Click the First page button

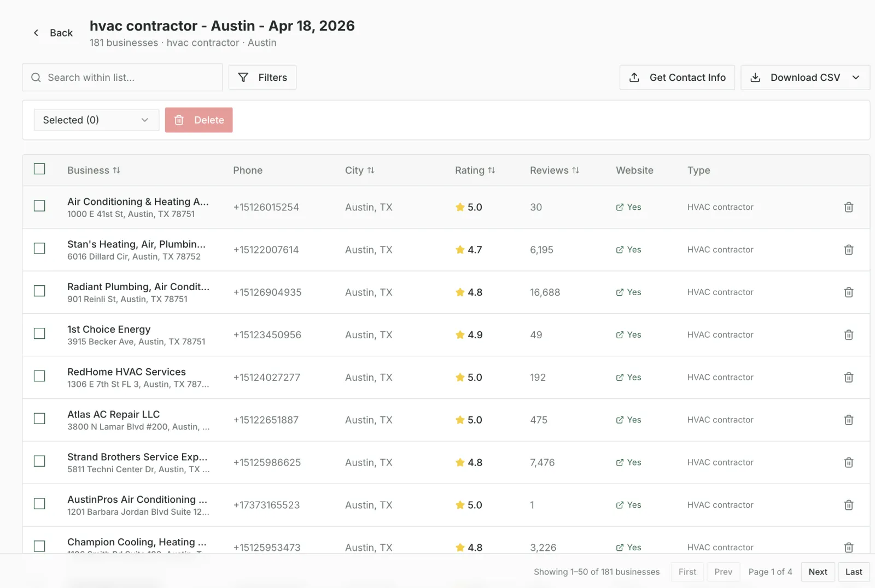(687, 572)
